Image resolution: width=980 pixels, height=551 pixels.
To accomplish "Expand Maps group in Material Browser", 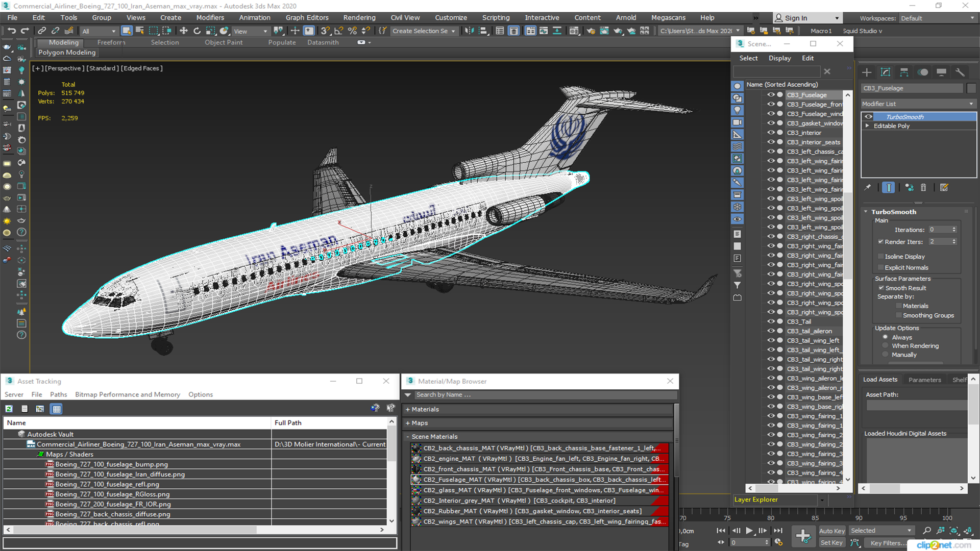I will pyautogui.click(x=408, y=423).
